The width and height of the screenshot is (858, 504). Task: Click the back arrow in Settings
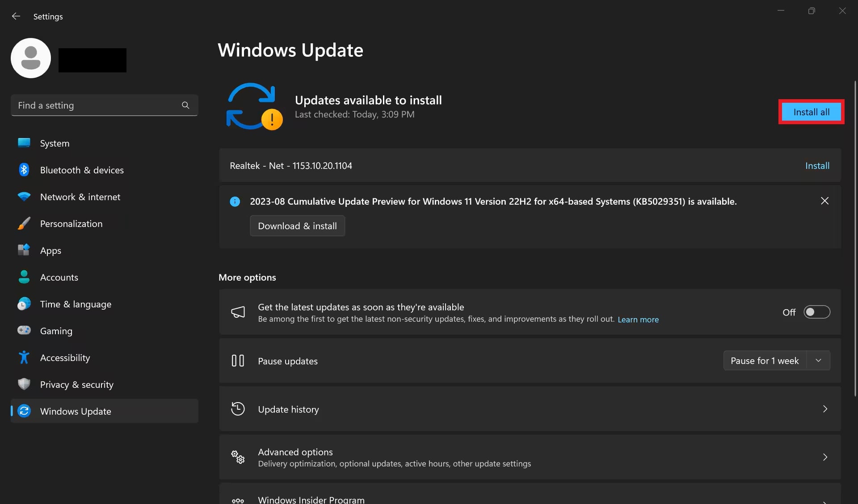(x=16, y=17)
